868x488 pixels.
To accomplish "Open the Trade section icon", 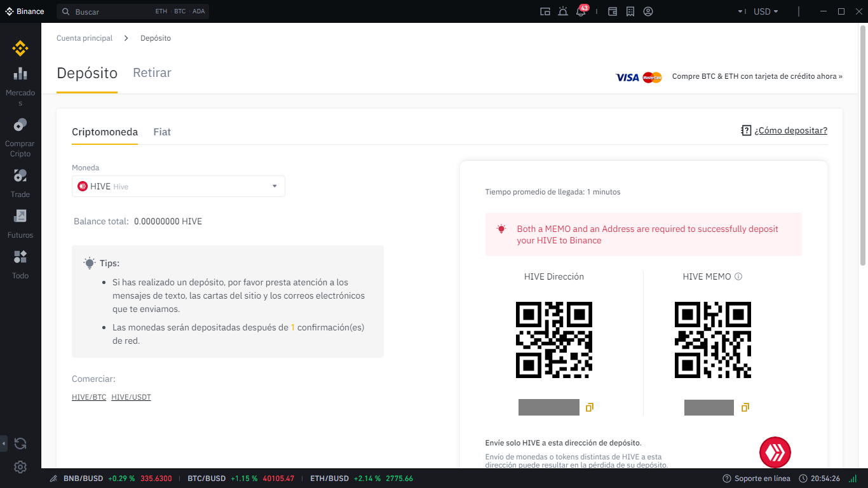I will (x=20, y=176).
